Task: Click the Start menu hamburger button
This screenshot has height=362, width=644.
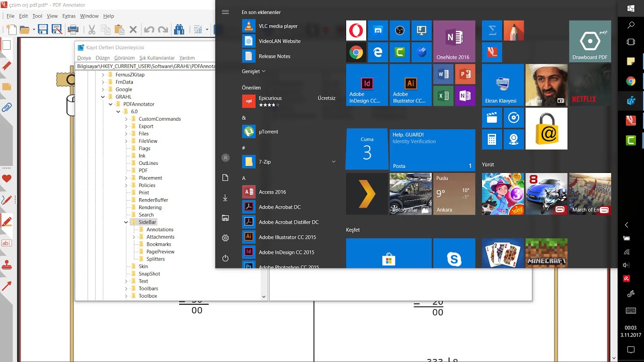Action: pos(225,12)
